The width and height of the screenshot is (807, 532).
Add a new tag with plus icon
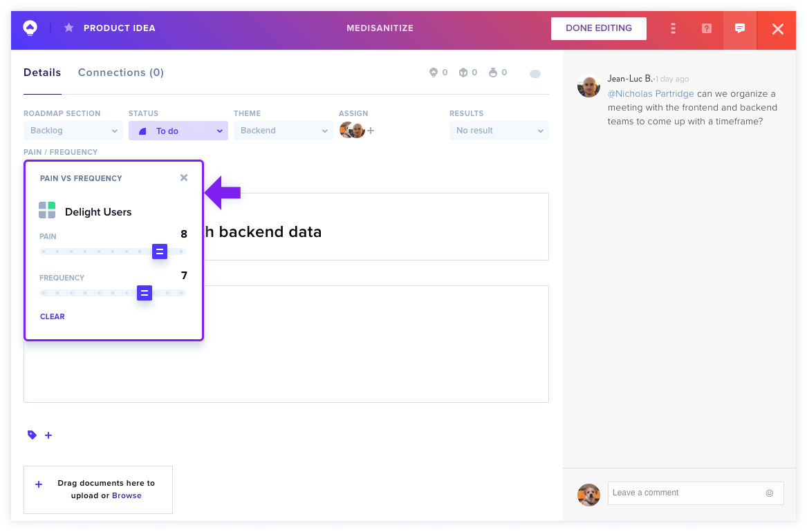tap(48, 435)
